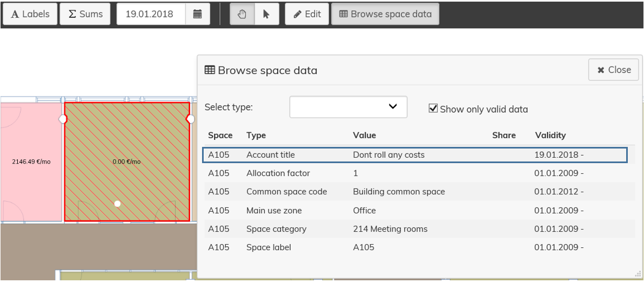Click the Labels toolbar button
Screen dimensions: 644x283
(x=30, y=14)
